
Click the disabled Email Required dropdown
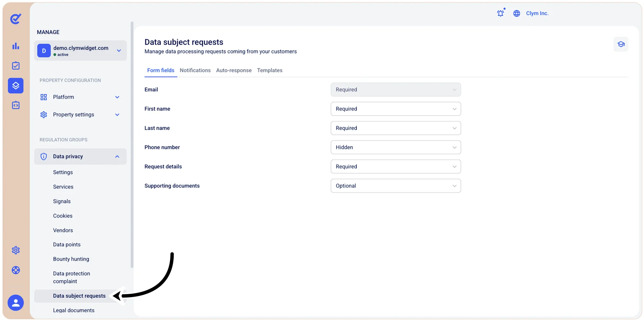pos(396,90)
